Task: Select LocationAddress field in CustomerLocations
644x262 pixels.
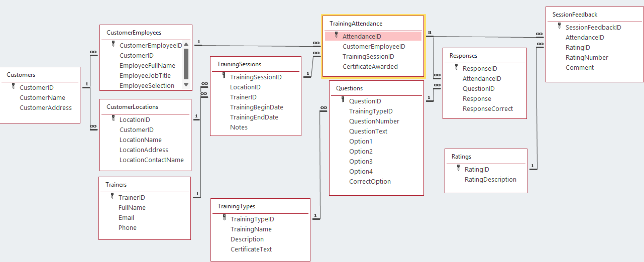Action: point(144,150)
